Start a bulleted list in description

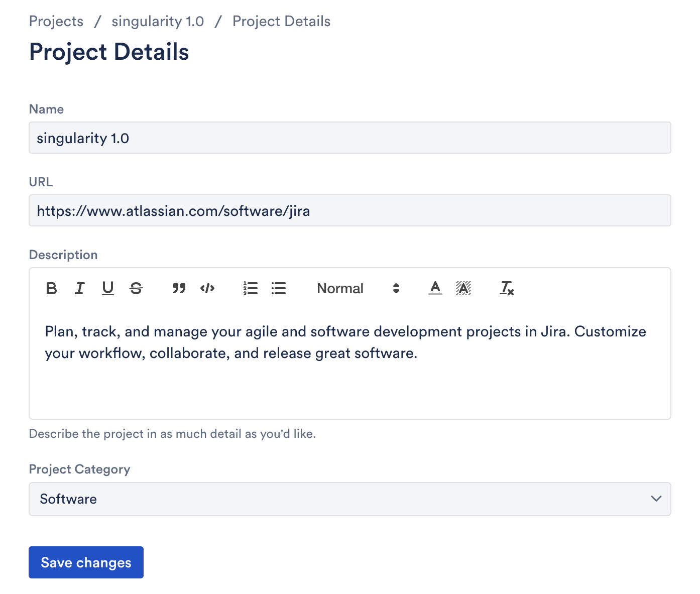pos(279,288)
